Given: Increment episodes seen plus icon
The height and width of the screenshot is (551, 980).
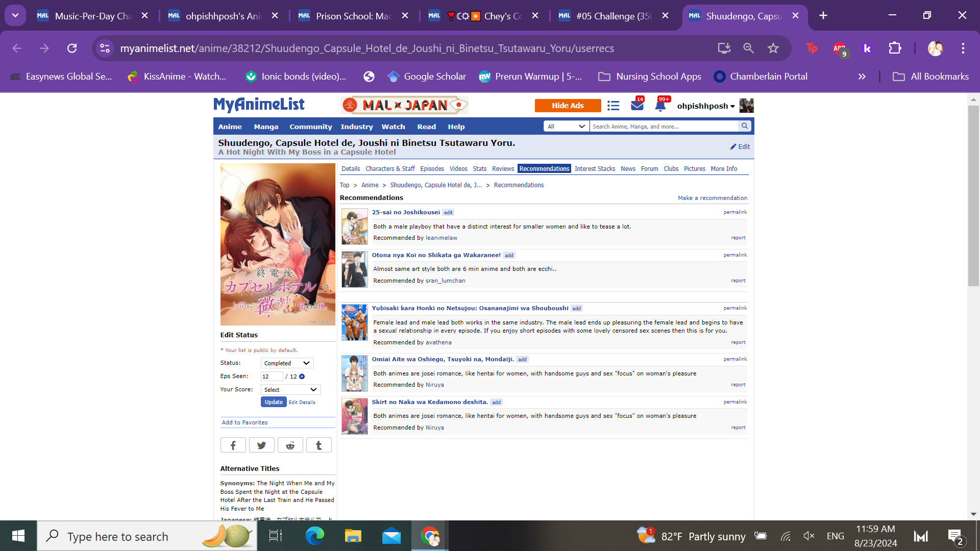Looking at the screenshot, I should point(302,377).
